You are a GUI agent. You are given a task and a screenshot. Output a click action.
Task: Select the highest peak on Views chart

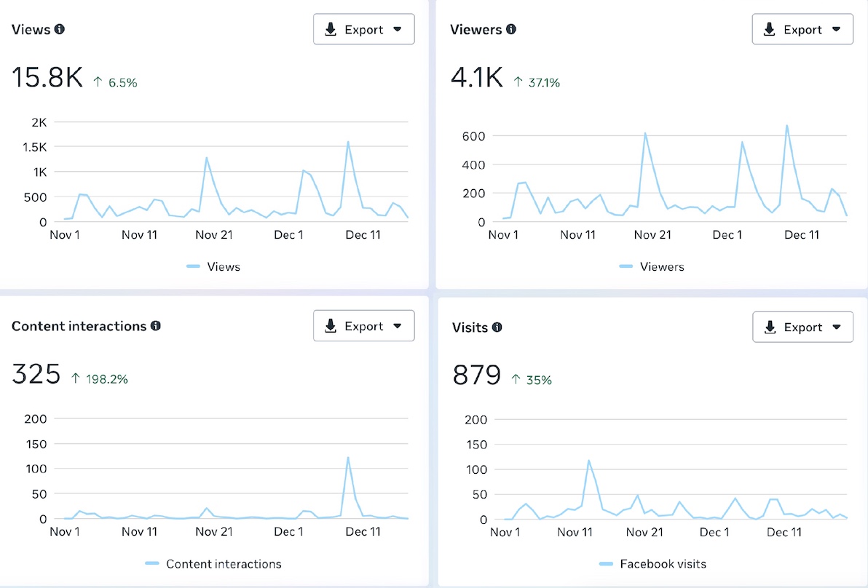[348, 142]
